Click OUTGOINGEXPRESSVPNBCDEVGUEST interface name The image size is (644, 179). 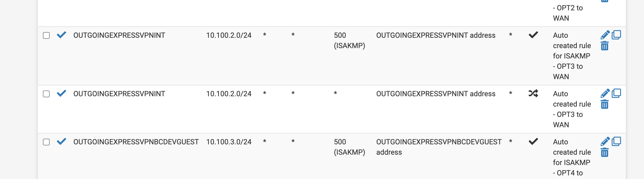[x=136, y=142]
